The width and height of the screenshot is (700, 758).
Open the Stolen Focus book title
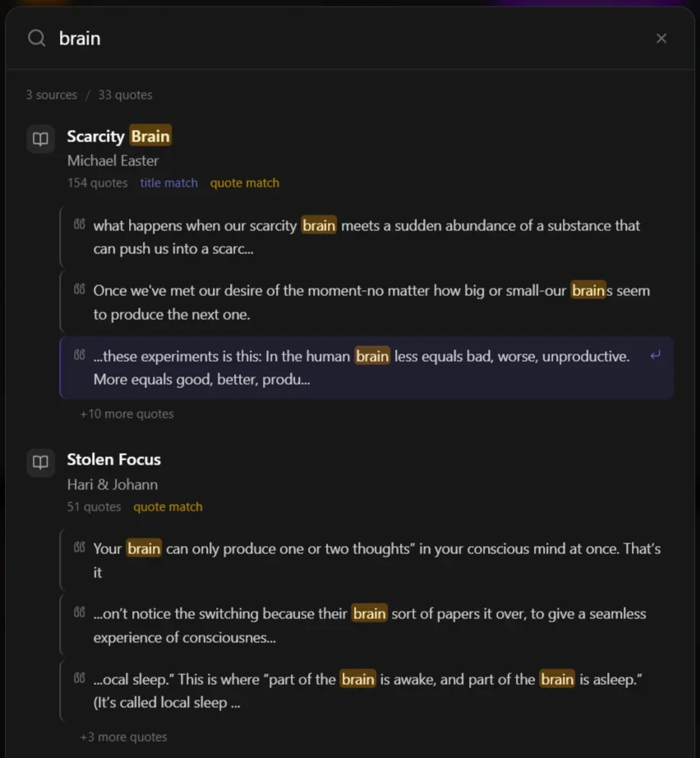(113, 460)
